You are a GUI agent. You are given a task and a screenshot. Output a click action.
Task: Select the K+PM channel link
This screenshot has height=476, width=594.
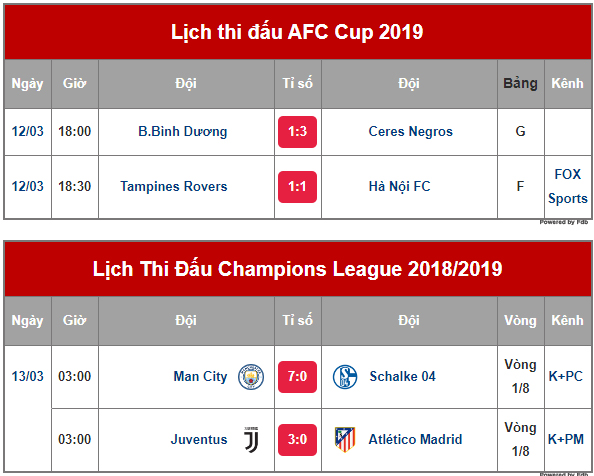[566, 439]
